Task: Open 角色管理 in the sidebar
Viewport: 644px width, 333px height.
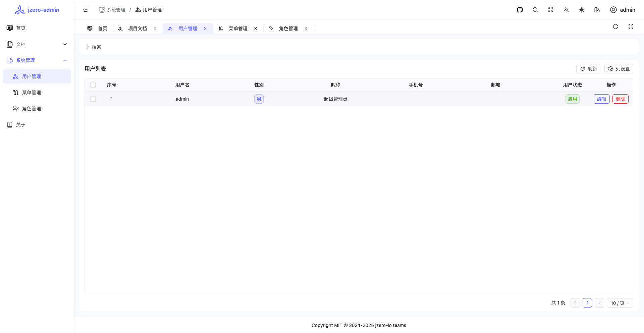Action: click(x=32, y=109)
